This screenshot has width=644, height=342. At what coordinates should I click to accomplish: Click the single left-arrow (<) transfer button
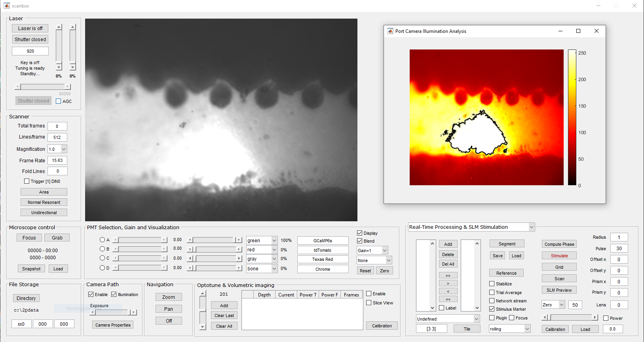(x=448, y=291)
